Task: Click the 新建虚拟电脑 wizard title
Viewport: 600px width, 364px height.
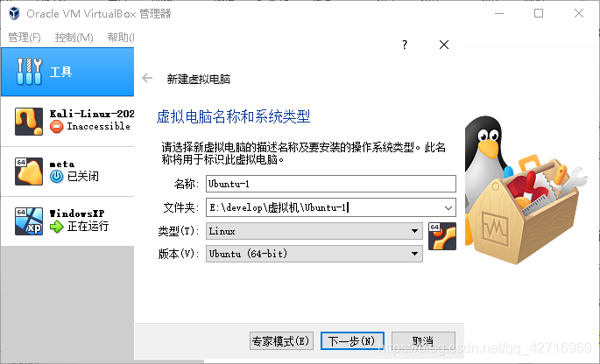Action: [199, 79]
